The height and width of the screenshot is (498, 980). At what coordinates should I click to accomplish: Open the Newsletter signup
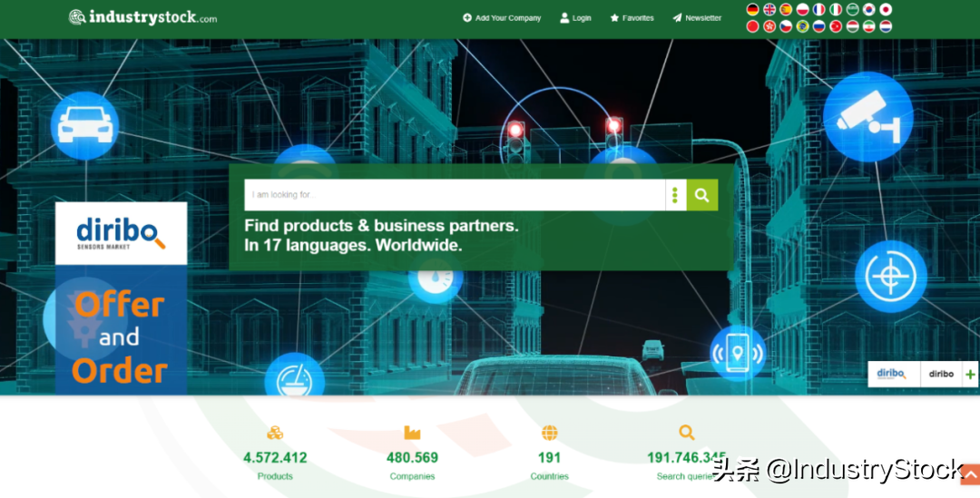pyautogui.click(x=697, y=18)
